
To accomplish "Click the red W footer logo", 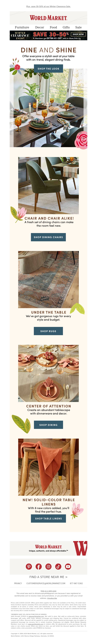I will (80, 548).
